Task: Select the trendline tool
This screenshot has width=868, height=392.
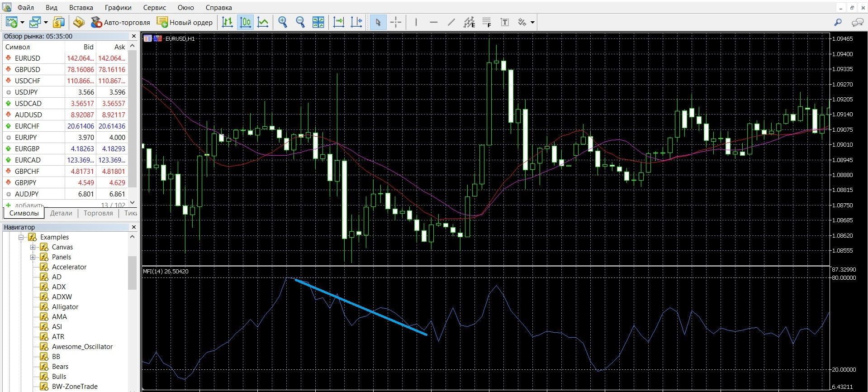Action: (x=451, y=22)
